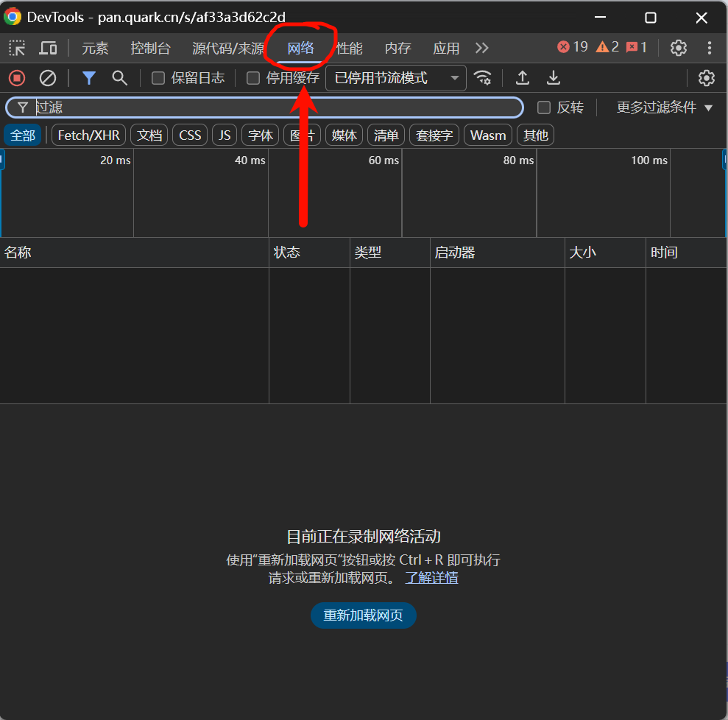Open the 1 issue indicator
Image resolution: width=728 pixels, height=720 pixels.
[x=637, y=47]
